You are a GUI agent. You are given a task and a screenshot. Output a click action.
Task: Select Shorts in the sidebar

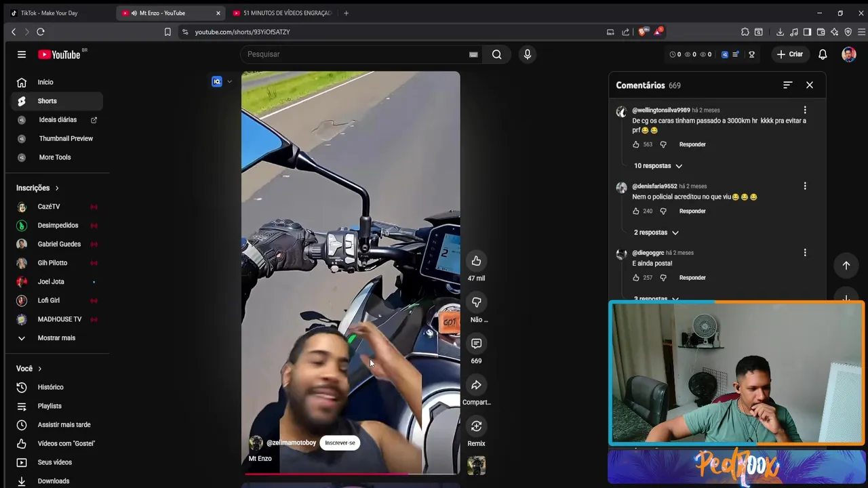coord(56,101)
